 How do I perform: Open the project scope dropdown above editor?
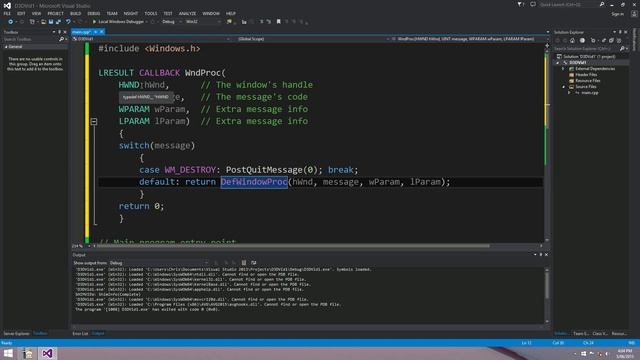[152, 39]
